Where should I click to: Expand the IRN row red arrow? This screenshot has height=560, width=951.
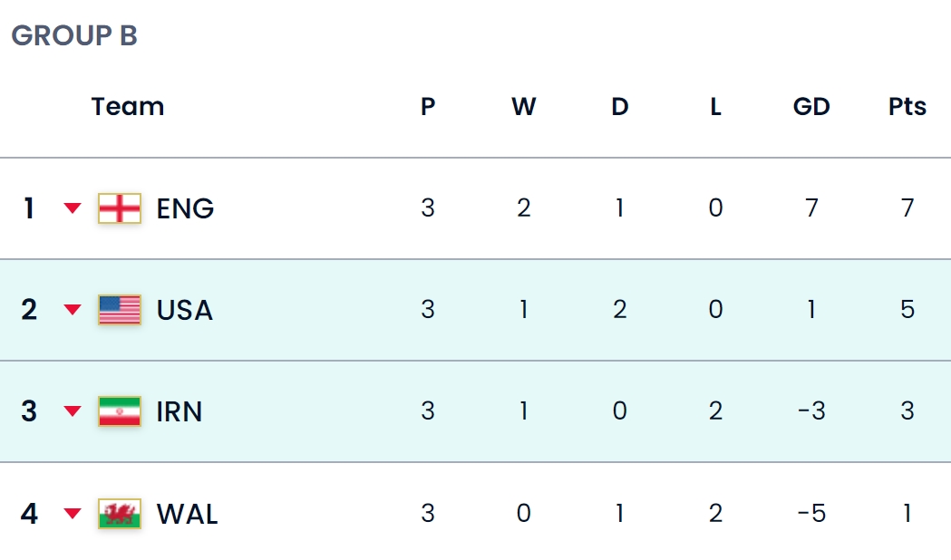(x=73, y=411)
